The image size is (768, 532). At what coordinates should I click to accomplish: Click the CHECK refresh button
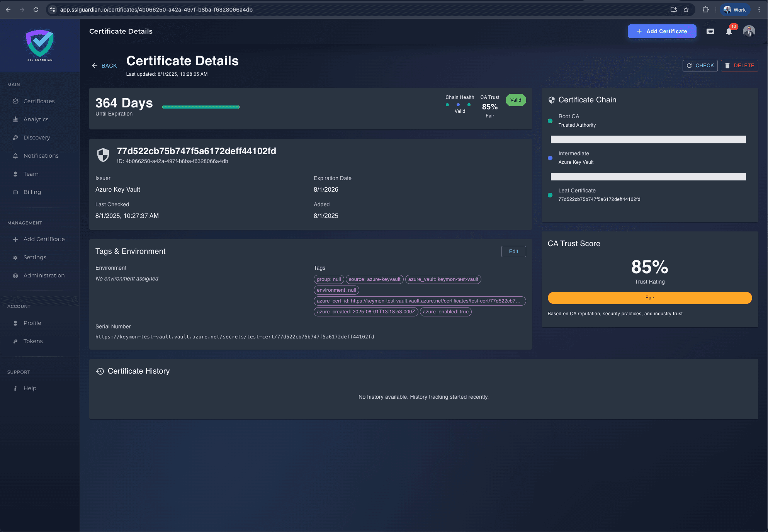tap(700, 66)
